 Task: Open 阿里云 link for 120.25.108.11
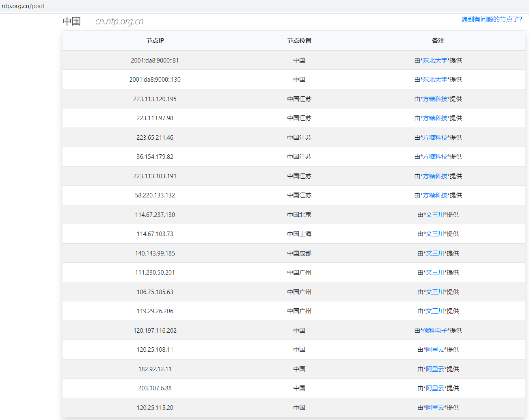click(435, 350)
